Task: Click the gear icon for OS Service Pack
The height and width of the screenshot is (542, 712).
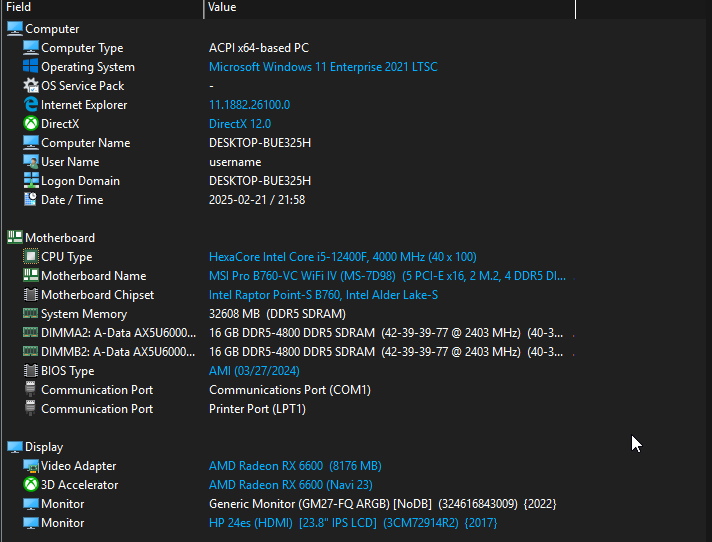Action: [31, 86]
